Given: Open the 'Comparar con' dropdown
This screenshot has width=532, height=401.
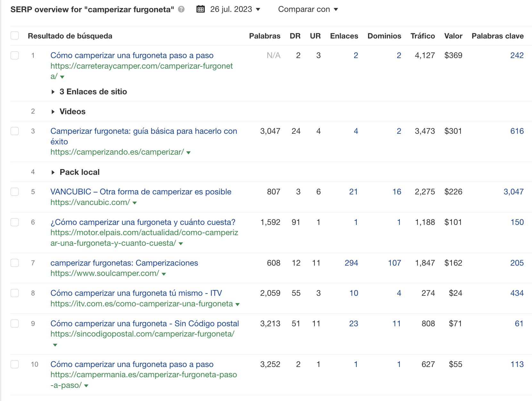Looking at the screenshot, I should point(307,9).
